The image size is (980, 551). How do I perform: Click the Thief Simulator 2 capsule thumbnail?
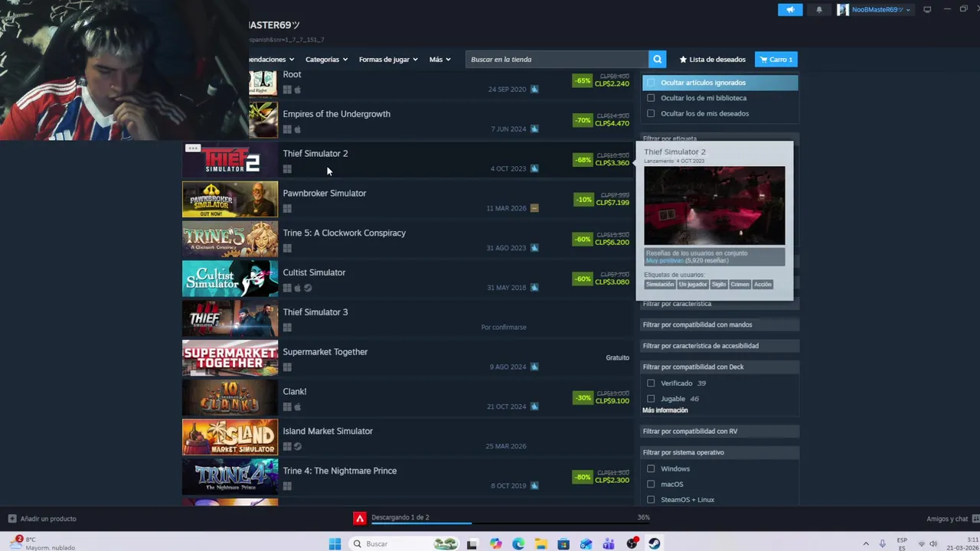pos(230,161)
